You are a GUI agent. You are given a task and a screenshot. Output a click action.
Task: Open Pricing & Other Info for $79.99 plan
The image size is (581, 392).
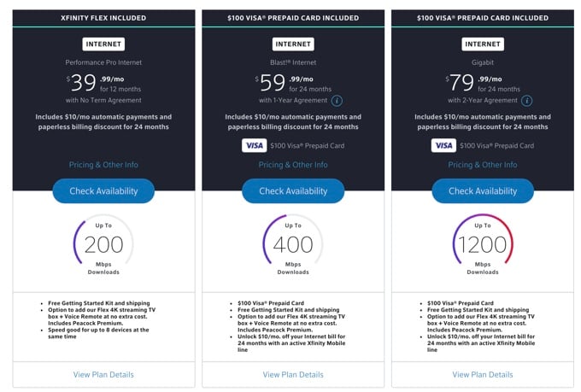(x=483, y=165)
